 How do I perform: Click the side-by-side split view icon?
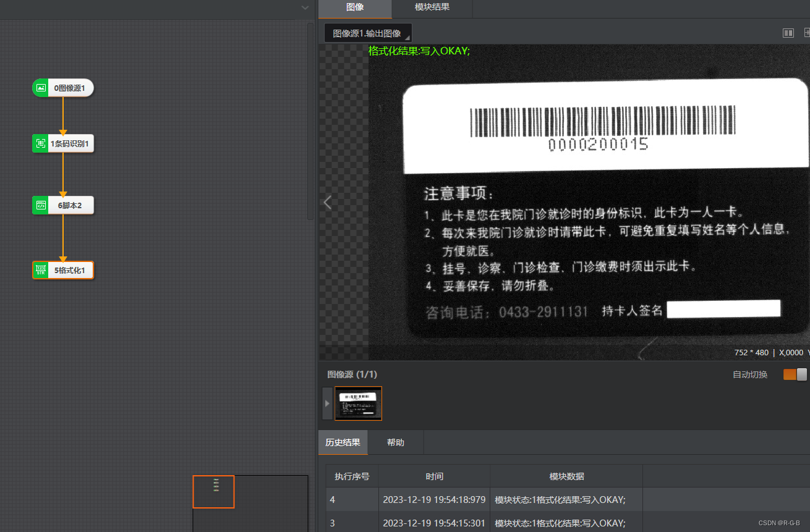[788, 33]
